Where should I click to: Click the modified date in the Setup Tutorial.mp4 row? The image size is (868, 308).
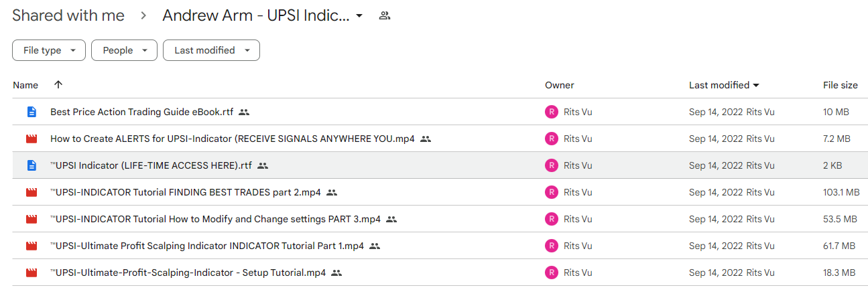click(716, 273)
